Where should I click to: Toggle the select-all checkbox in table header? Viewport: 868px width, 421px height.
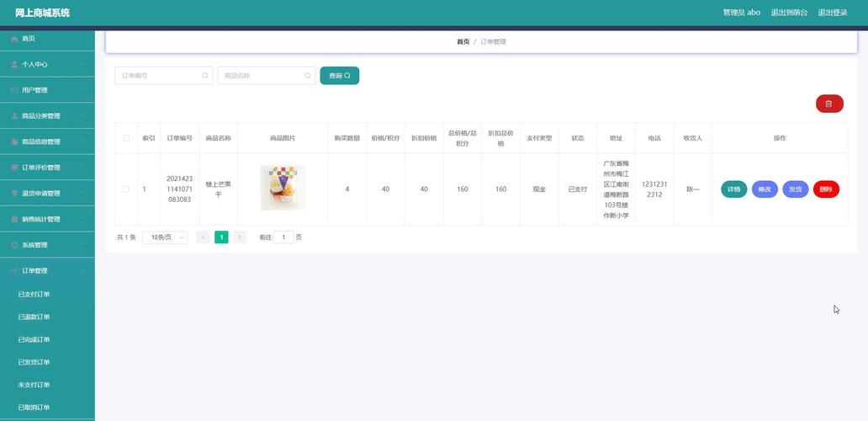click(x=126, y=138)
